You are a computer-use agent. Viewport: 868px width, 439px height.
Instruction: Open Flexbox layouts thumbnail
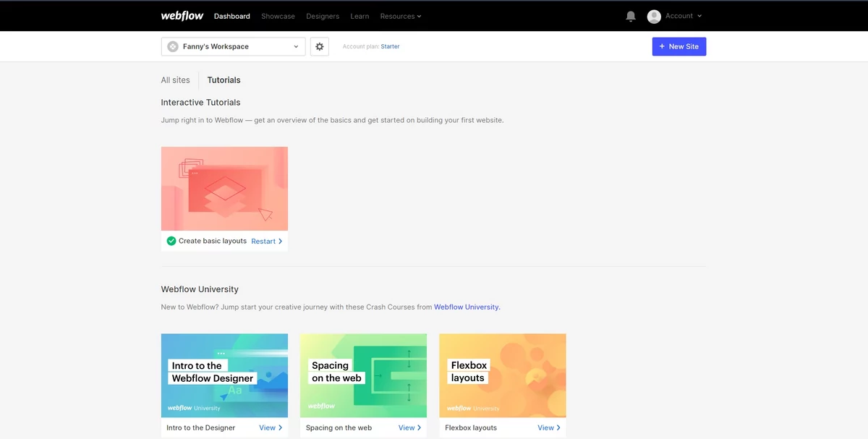[503, 375]
